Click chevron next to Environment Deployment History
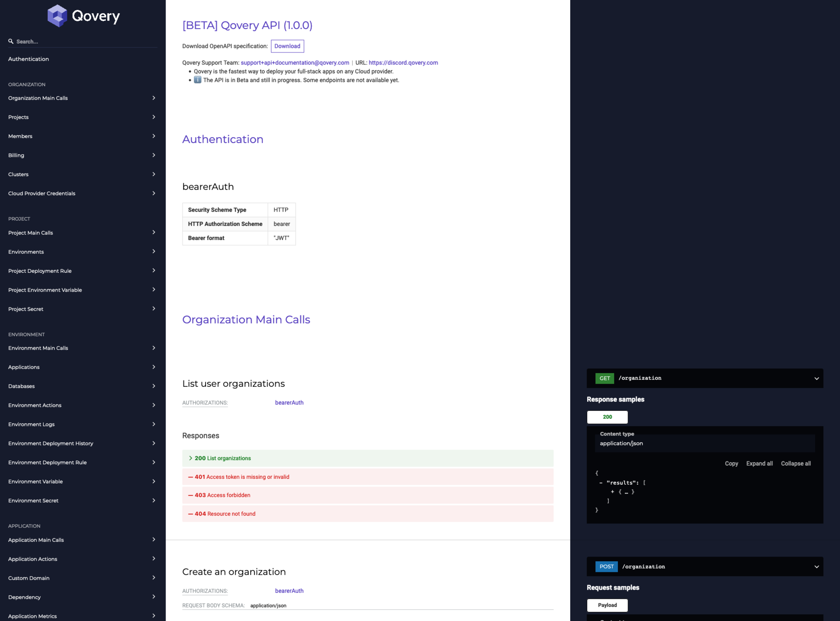840x621 pixels. pos(154,443)
